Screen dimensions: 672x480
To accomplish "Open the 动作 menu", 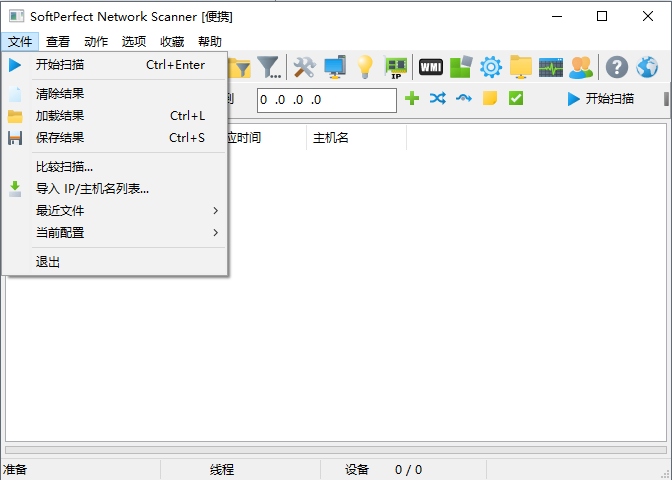I will click(x=96, y=42).
